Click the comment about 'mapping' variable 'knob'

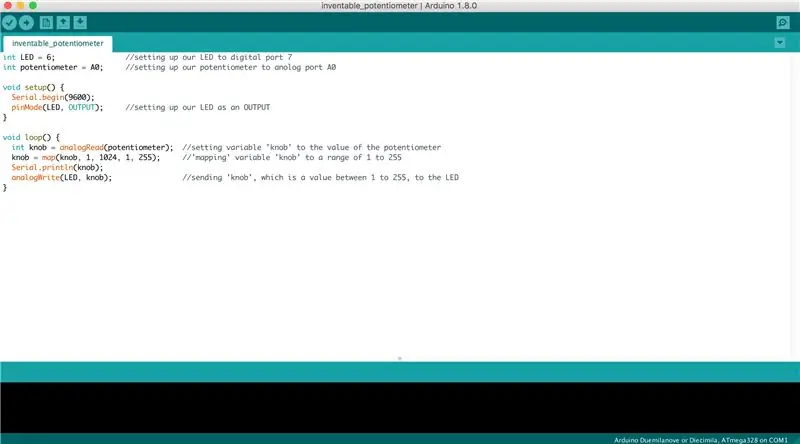pos(292,157)
